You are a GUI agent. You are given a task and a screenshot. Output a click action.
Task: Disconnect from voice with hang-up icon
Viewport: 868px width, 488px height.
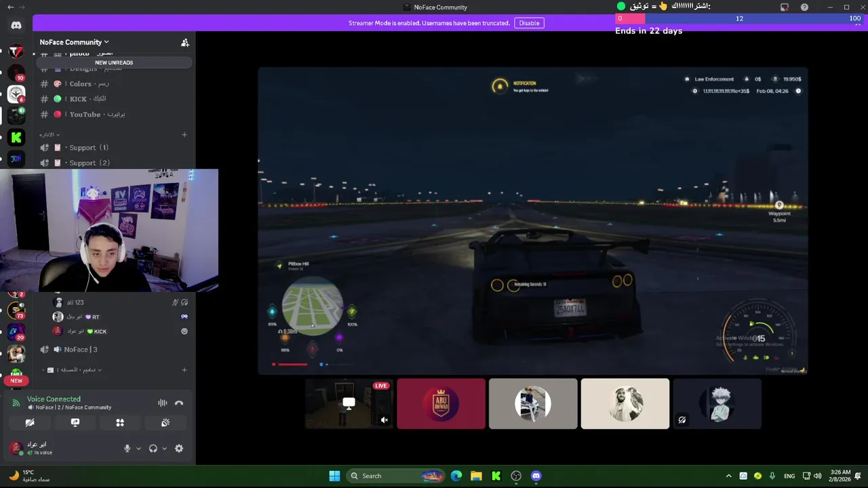click(179, 403)
